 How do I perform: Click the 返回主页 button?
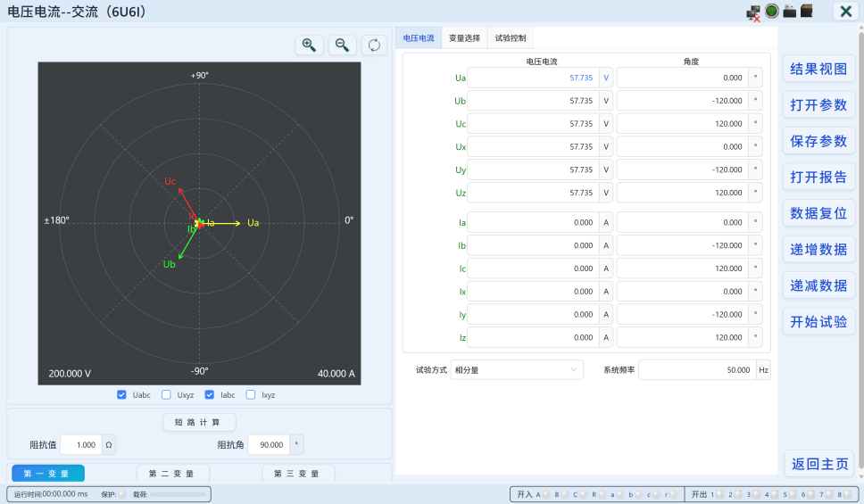click(x=820, y=464)
